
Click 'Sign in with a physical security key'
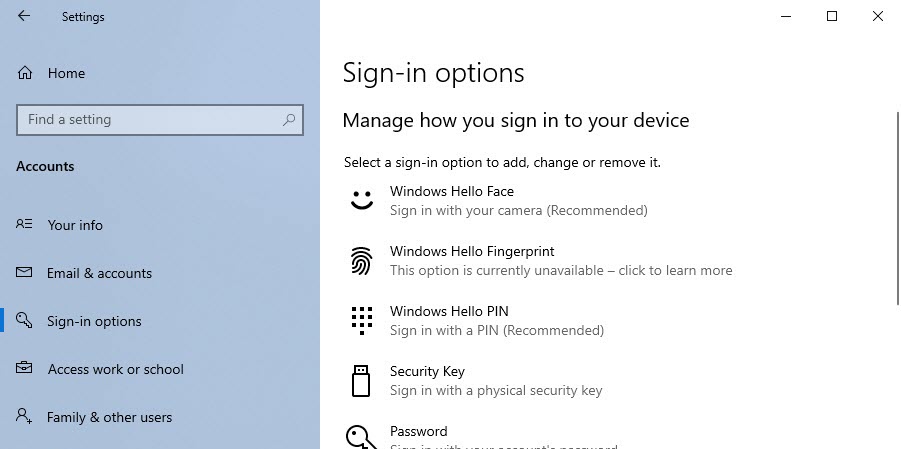pyautogui.click(x=496, y=390)
